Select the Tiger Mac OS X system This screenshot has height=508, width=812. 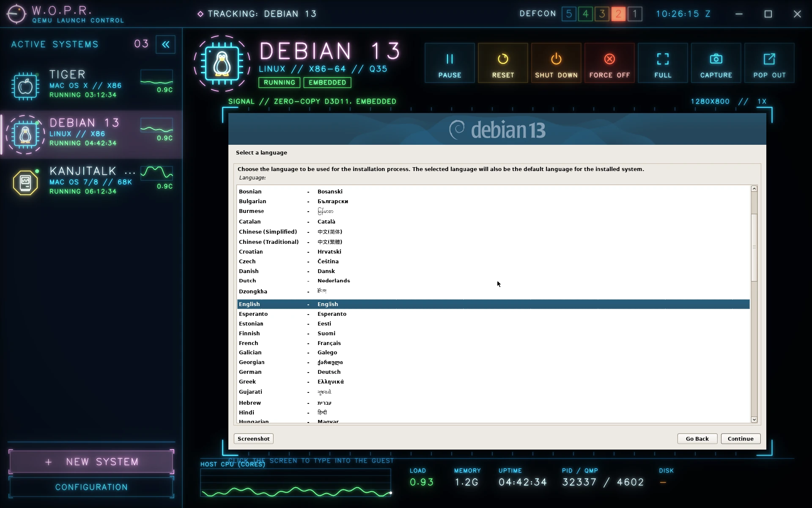[x=91, y=86]
